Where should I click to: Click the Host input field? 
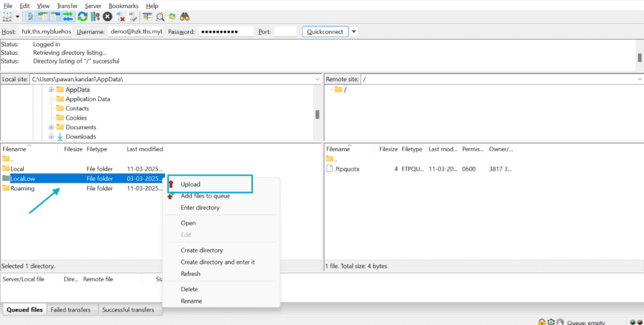tap(45, 31)
